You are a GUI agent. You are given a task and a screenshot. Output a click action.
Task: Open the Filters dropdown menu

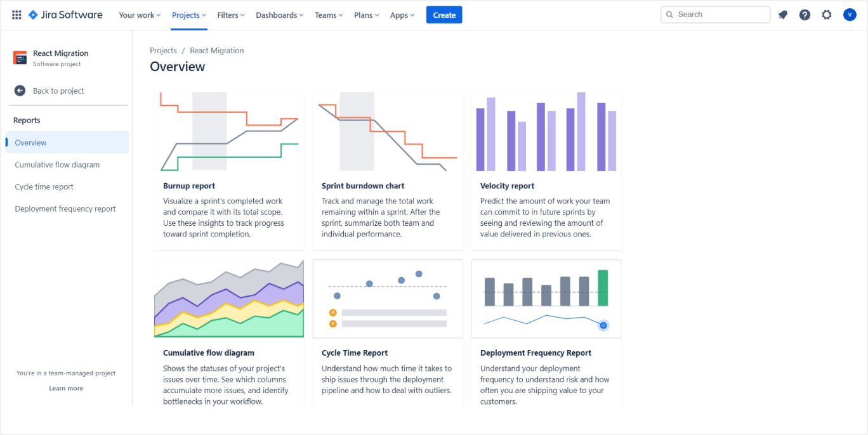point(230,15)
